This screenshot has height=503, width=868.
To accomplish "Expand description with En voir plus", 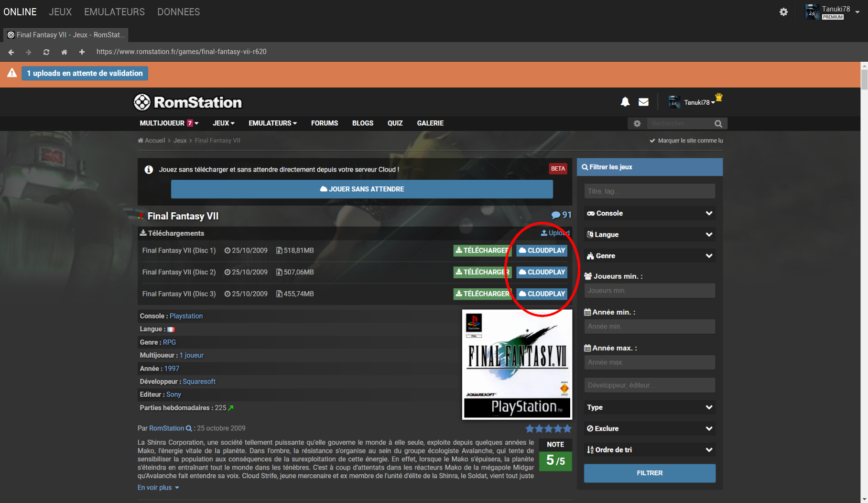I will click(x=158, y=488).
